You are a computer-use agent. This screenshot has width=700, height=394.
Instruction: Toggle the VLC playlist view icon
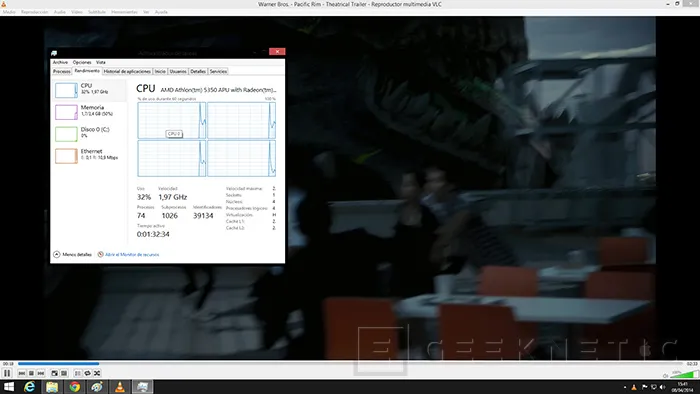click(78, 373)
